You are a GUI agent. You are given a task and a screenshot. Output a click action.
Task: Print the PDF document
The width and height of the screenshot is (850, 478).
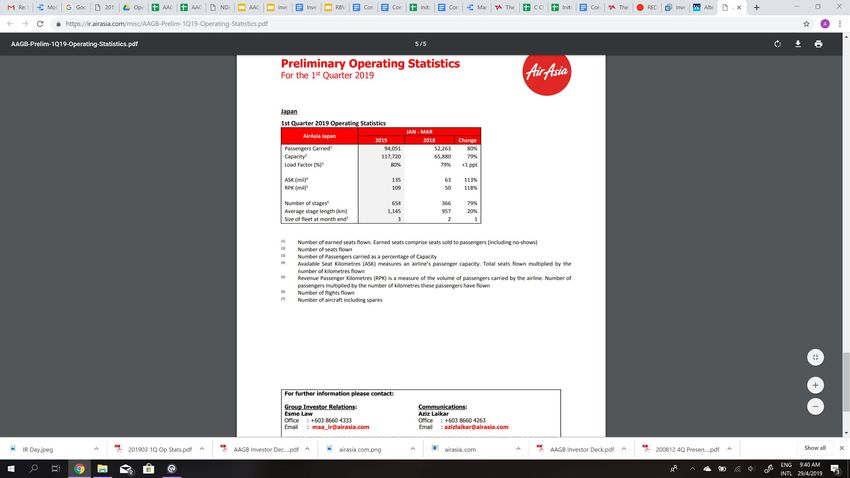[819, 44]
